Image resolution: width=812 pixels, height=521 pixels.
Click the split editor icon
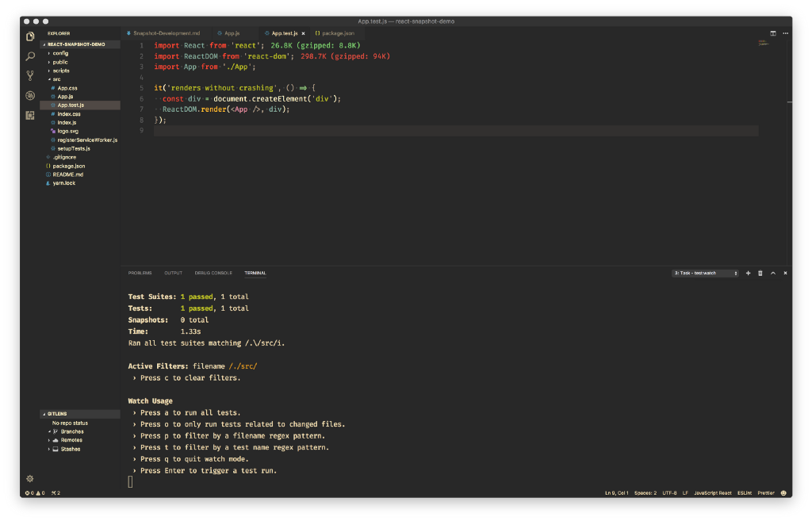(x=773, y=33)
